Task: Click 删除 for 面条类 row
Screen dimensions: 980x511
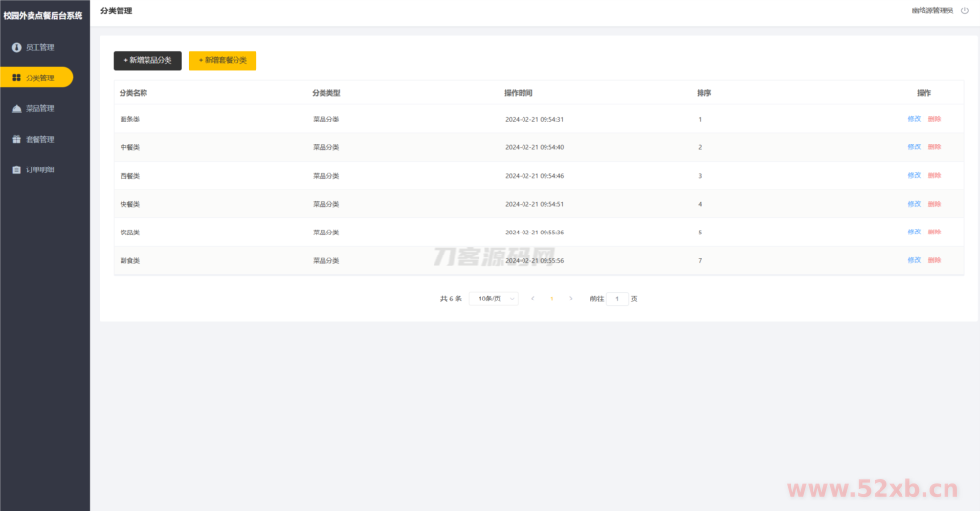Action: pos(934,119)
